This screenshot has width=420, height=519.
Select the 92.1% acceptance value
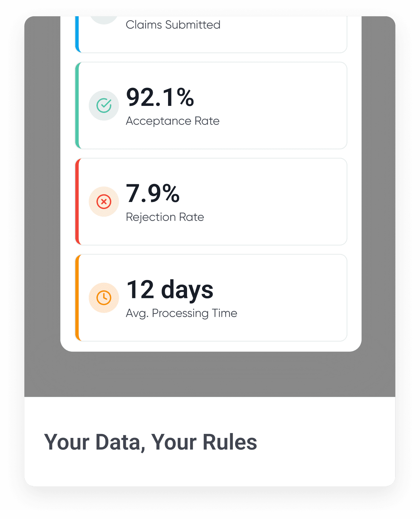pyautogui.click(x=160, y=98)
